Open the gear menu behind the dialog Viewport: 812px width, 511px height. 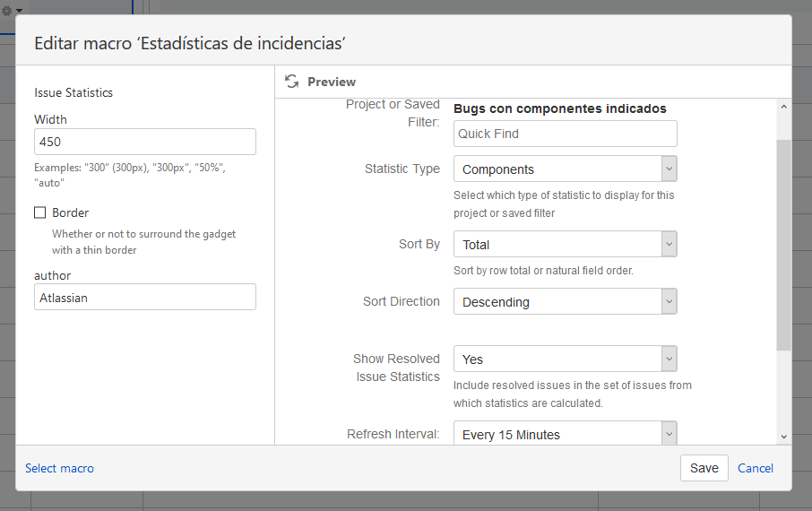tap(12, 11)
